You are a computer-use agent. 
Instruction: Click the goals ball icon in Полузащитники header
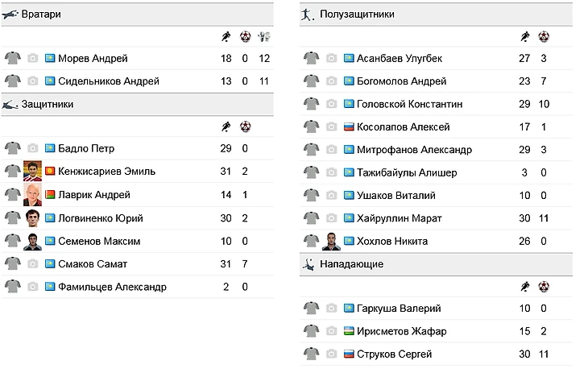543,36
